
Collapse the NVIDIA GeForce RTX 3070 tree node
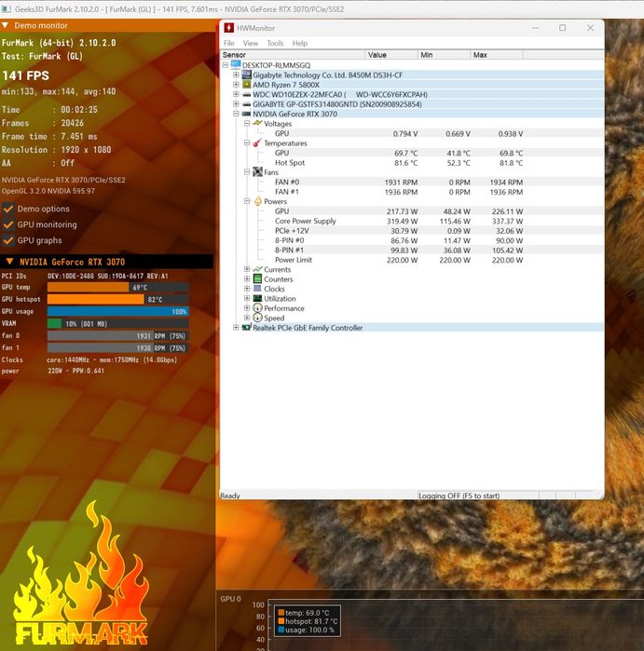pos(236,114)
